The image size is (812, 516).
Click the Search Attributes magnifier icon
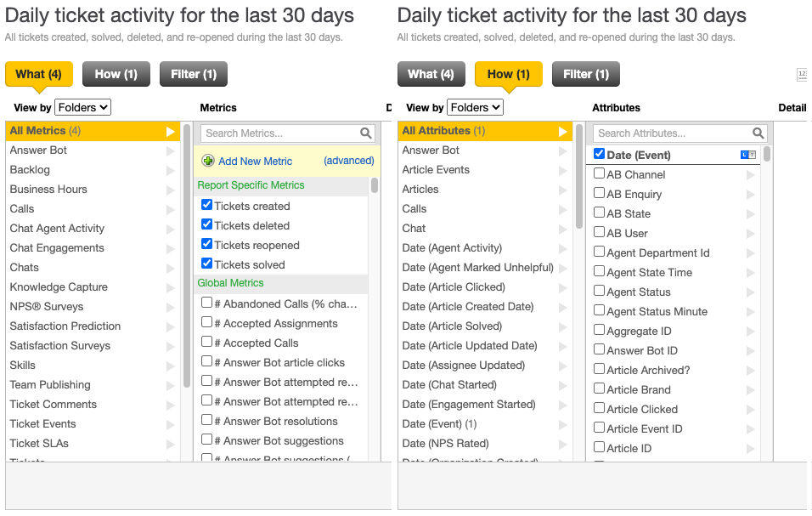click(758, 133)
